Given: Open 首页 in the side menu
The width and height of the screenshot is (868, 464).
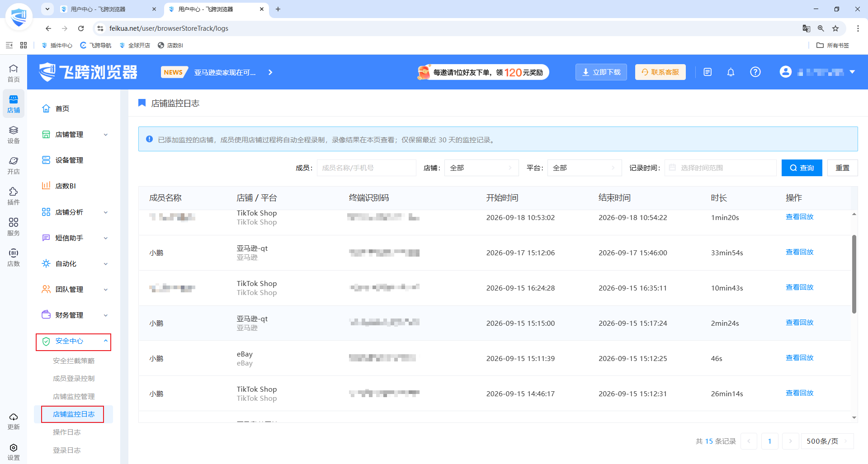Looking at the screenshot, I should click(62, 109).
